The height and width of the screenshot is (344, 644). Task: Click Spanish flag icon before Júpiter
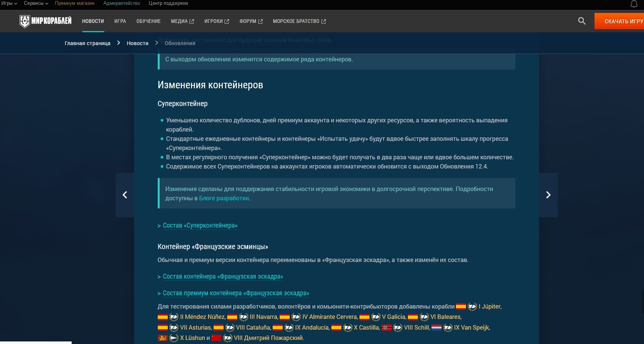[x=461, y=306]
